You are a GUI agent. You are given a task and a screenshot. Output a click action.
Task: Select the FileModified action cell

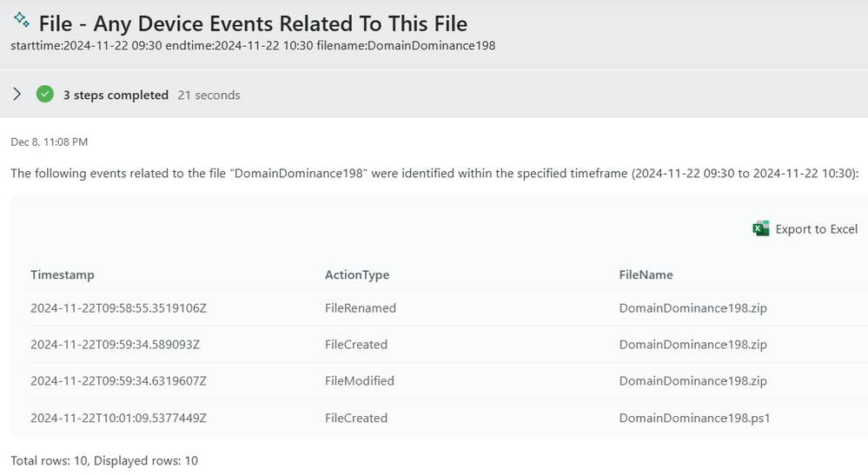tap(359, 381)
